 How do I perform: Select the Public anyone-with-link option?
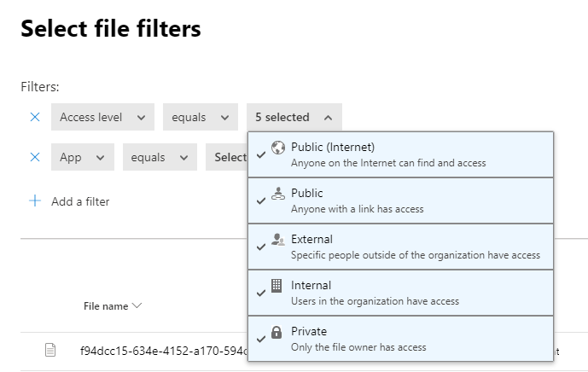pyautogui.click(x=400, y=201)
